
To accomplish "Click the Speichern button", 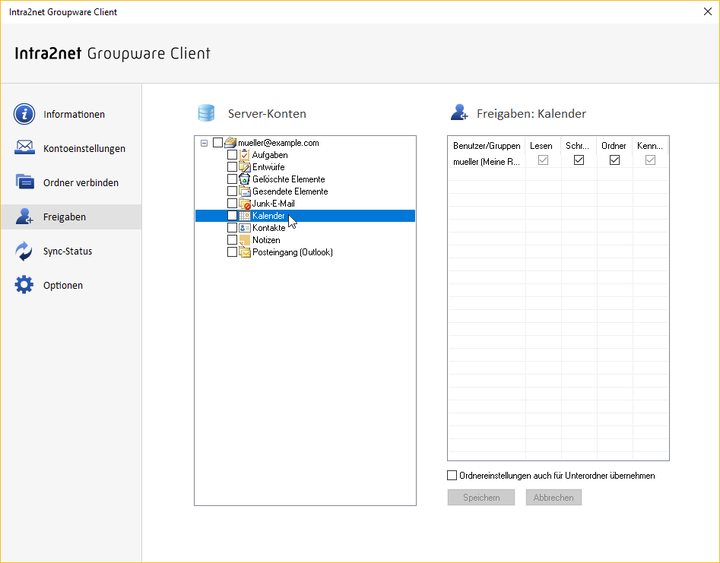I will (x=481, y=497).
